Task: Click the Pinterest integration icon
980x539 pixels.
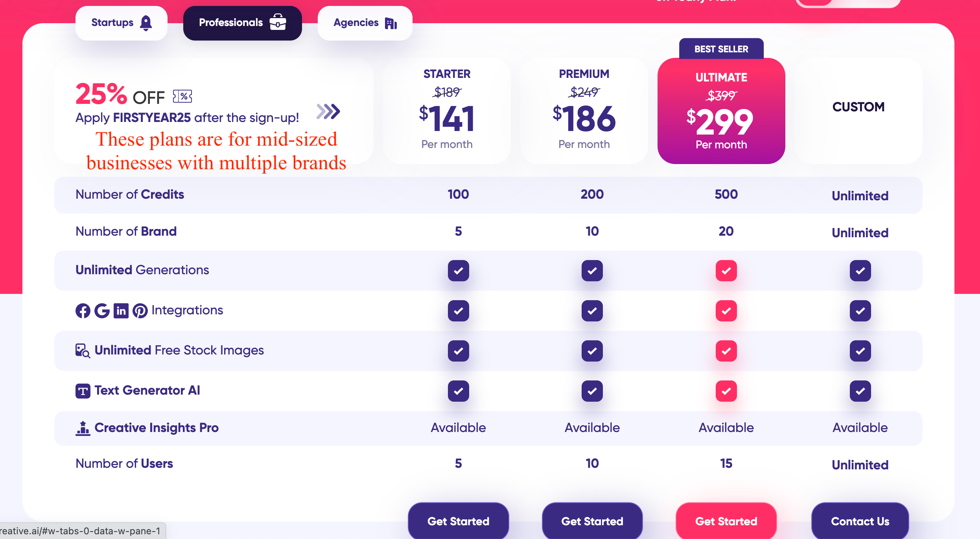Action: click(x=140, y=311)
